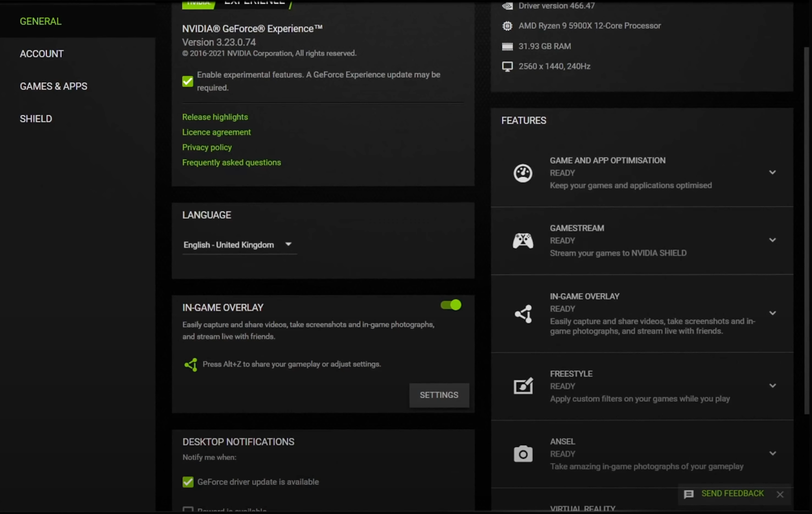Click the 'DESKTOP NOTIFICATIONS' heading
Viewport: 812px width, 514px height.
point(239,442)
